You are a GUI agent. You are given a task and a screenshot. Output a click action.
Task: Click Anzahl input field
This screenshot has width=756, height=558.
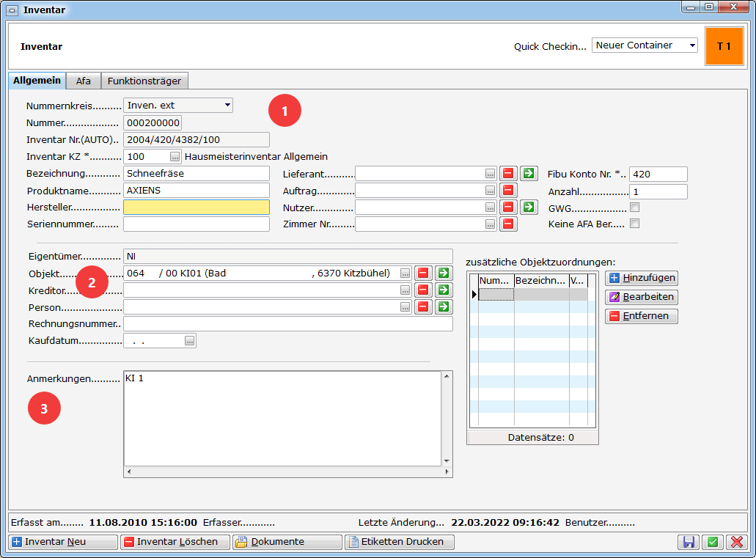point(658,192)
